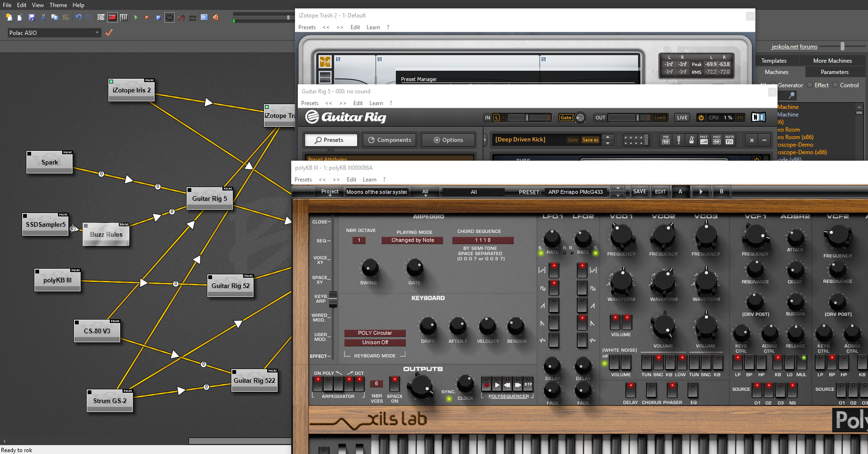
Task: Click the Options button in Guitar Rig
Action: point(449,140)
